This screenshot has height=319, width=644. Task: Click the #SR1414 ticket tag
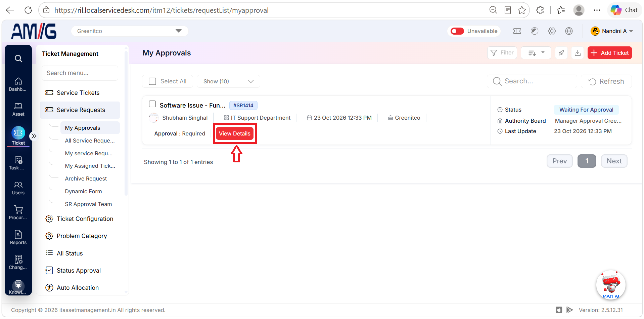coord(243,105)
